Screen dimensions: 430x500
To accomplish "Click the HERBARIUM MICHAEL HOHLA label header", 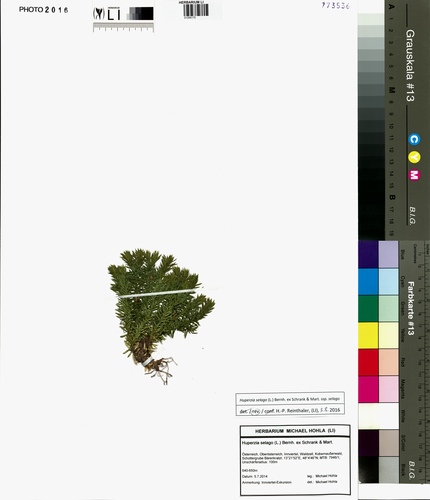I will (x=295, y=431).
